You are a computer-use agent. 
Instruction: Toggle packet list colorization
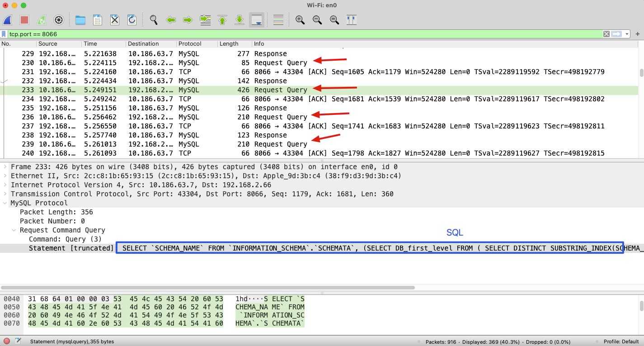(x=278, y=20)
